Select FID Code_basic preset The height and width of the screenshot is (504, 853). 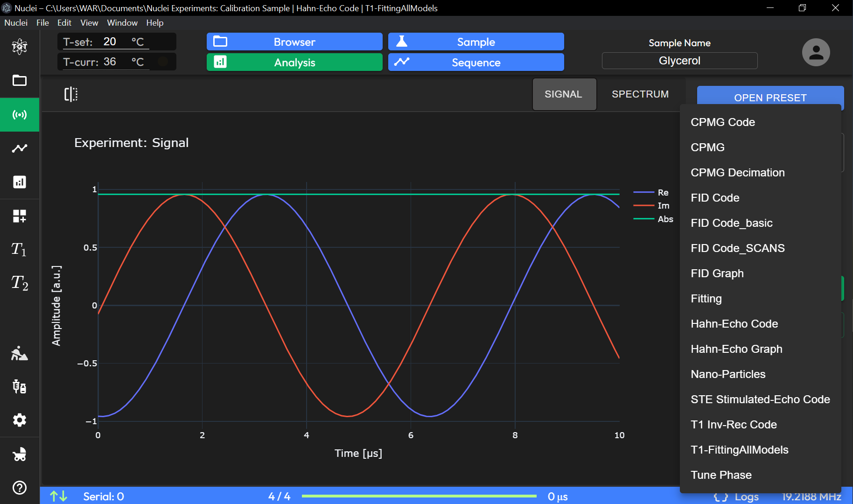point(761,223)
